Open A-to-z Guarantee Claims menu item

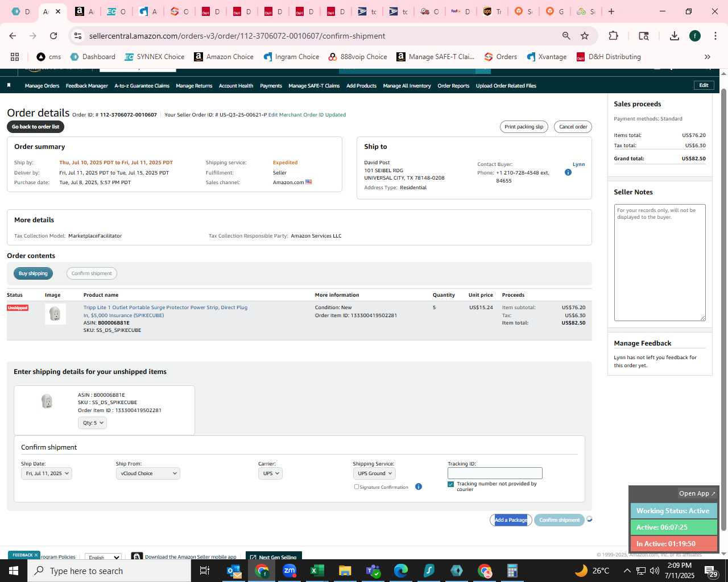pos(142,86)
